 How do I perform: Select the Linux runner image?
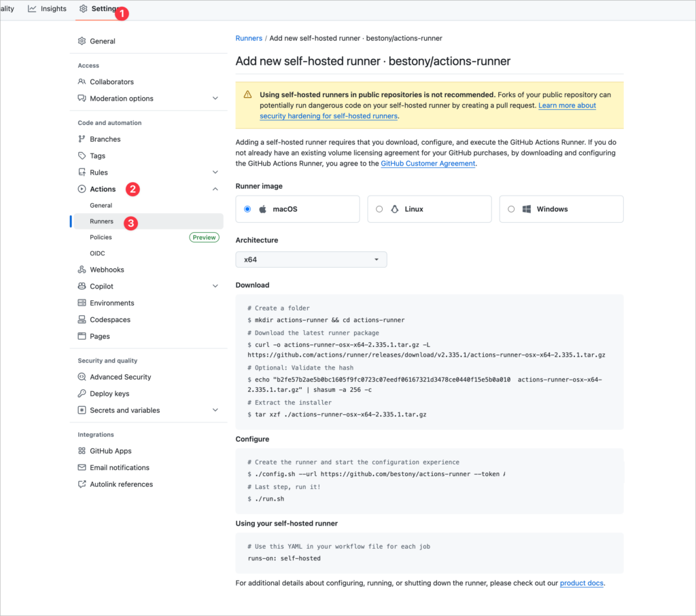pos(430,209)
